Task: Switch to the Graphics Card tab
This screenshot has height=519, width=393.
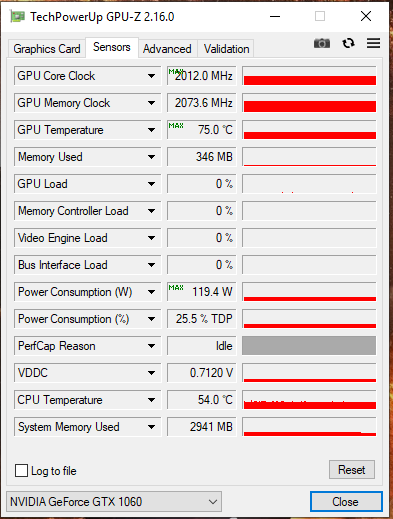Action: [47, 49]
